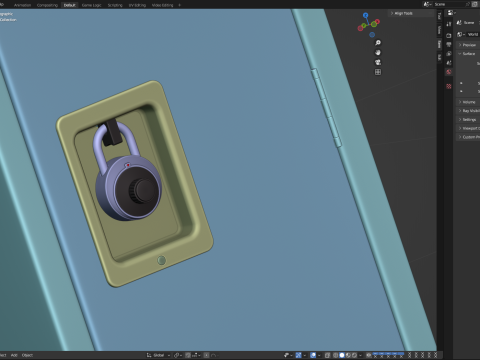The height and width of the screenshot is (360, 480).
Task: Open the proportional editing falloff dropdown
Action: 214,355
